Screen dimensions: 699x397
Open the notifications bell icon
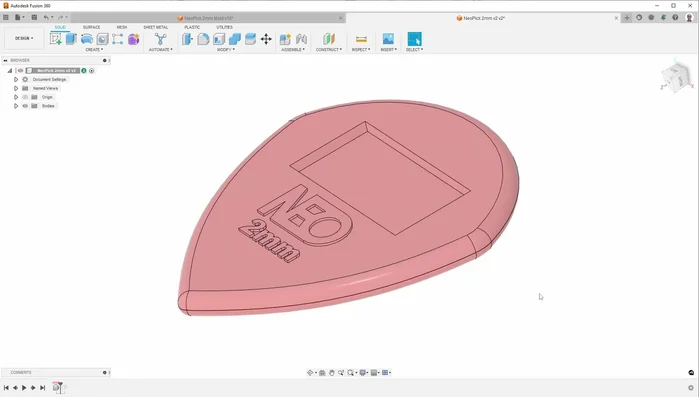pos(663,17)
